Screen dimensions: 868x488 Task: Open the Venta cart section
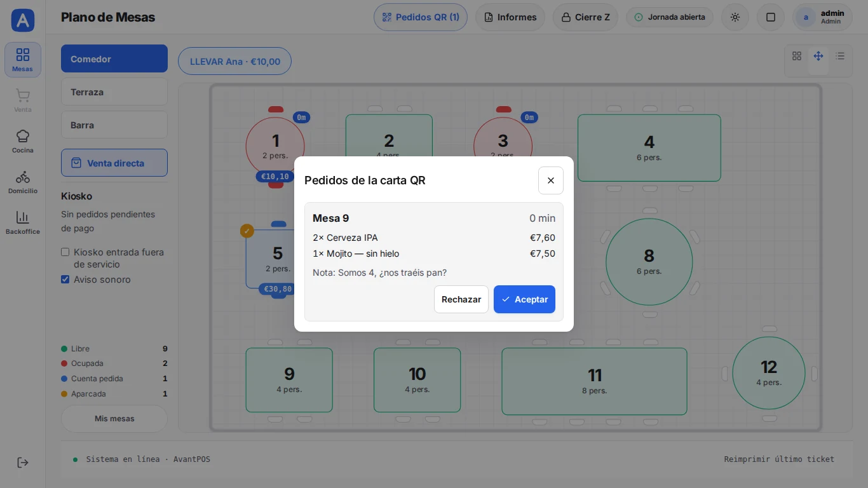pos(23,100)
